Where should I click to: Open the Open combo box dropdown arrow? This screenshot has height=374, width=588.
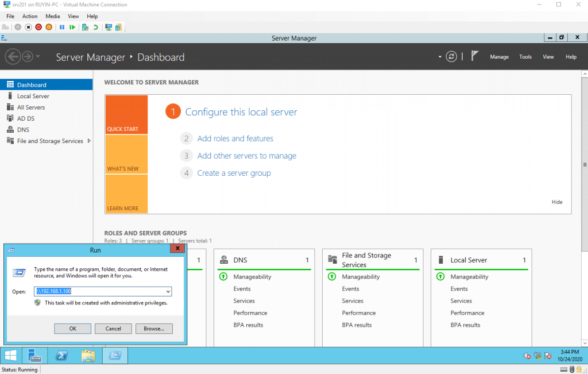(x=168, y=291)
